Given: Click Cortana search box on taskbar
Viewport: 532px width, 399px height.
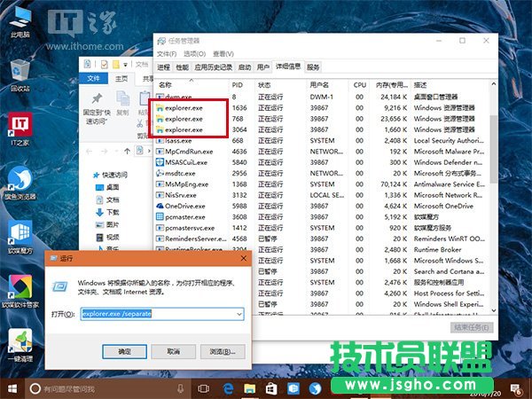Looking at the screenshot, I should [107, 388].
